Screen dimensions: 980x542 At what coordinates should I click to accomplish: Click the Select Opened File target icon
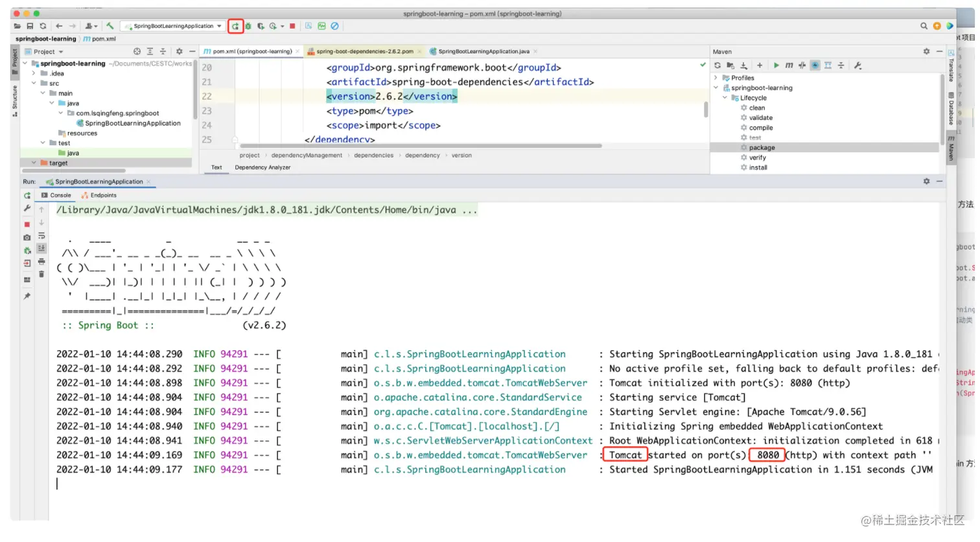(137, 51)
